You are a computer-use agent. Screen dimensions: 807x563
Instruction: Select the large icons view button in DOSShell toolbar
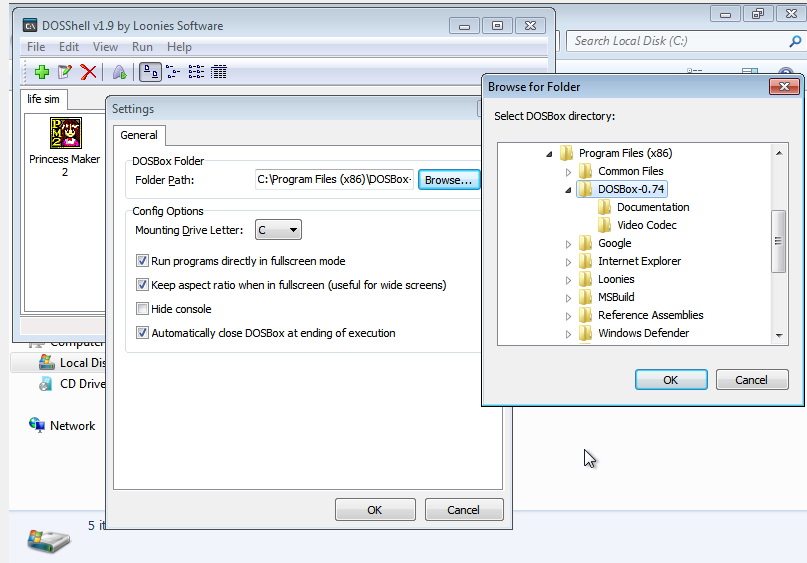pos(150,72)
